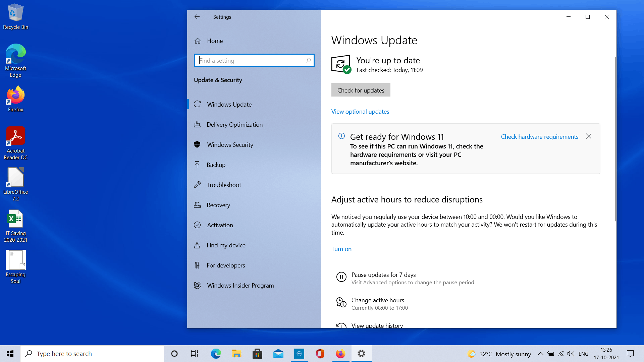Image resolution: width=644 pixels, height=362 pixels.
Task: Click the back arrow in Settings
Action: pos(197,17)
